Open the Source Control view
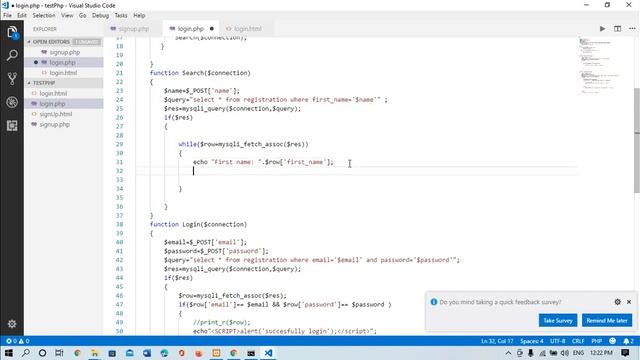 click(x=12, y=78)
